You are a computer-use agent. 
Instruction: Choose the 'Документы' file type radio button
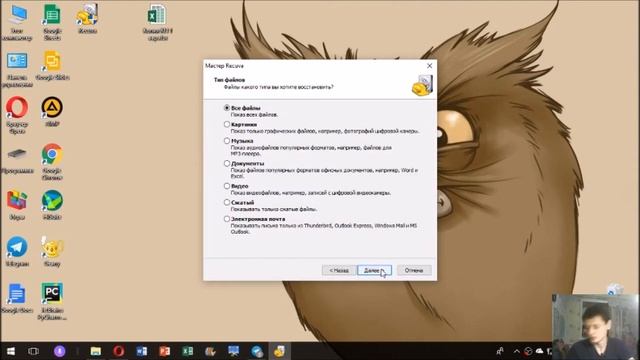click(227, 163)
